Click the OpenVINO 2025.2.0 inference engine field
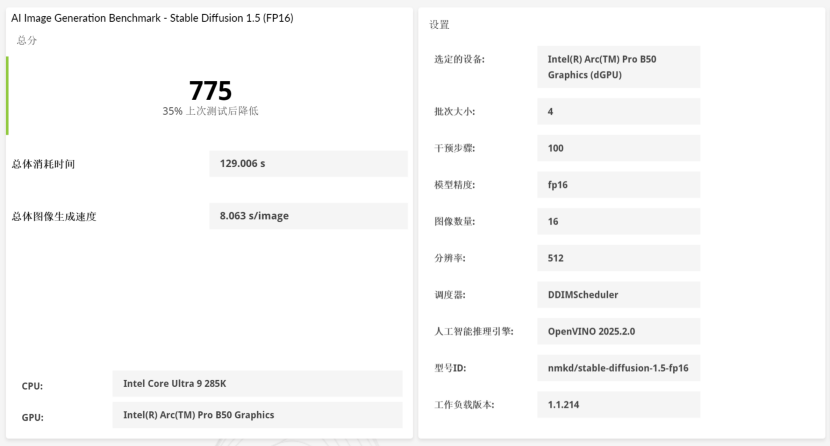This screenshot has height=446, width=830. tap(618, 331)
